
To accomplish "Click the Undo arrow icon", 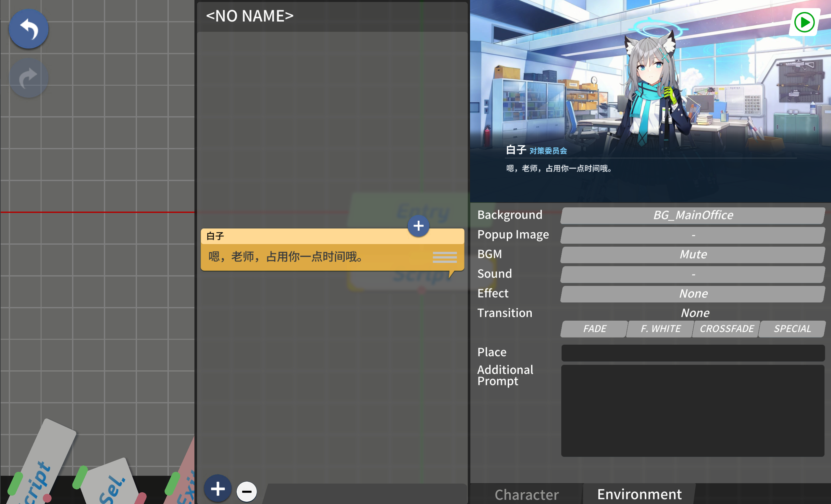I will tap(28, 29).
